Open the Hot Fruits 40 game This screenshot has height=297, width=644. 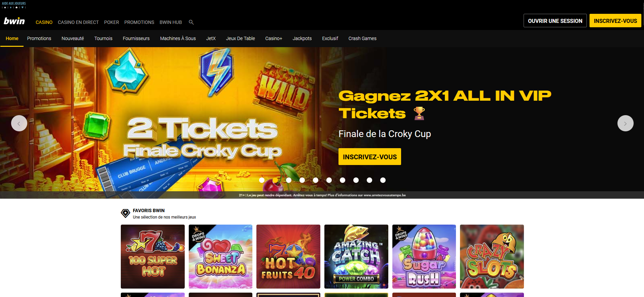coord(288,257)
